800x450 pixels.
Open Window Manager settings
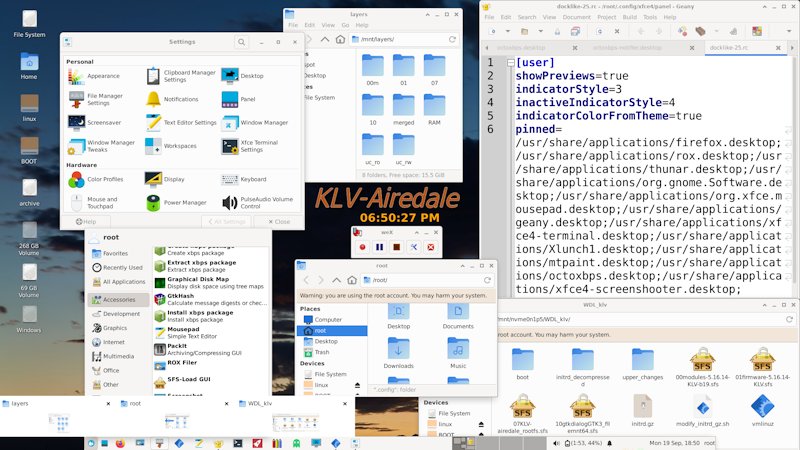(255, 122)
